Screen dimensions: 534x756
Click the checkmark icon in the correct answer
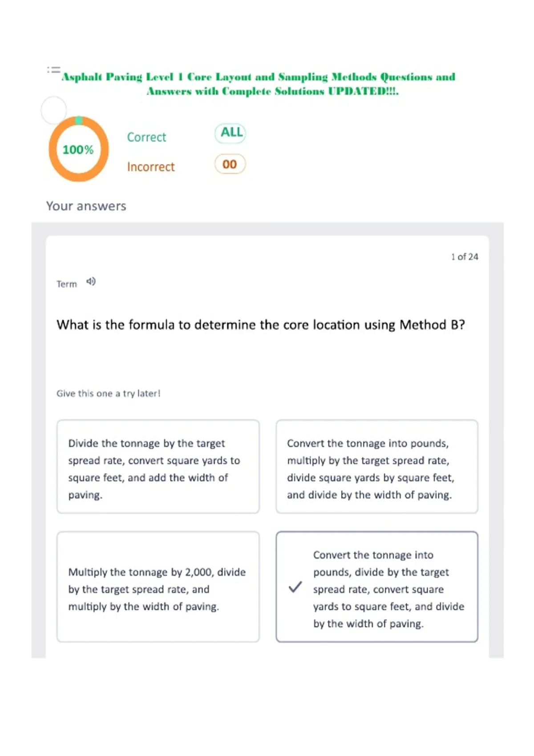pos(295,587)
